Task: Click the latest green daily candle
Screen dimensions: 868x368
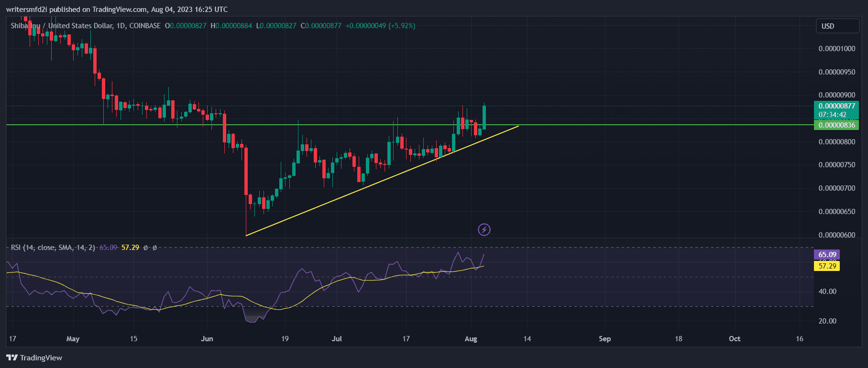Action: (484, 117)
